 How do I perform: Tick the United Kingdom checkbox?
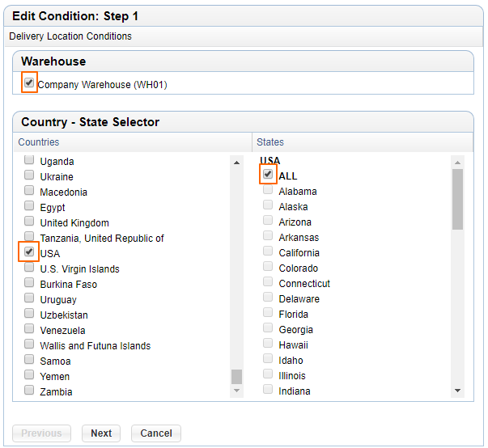29,221
